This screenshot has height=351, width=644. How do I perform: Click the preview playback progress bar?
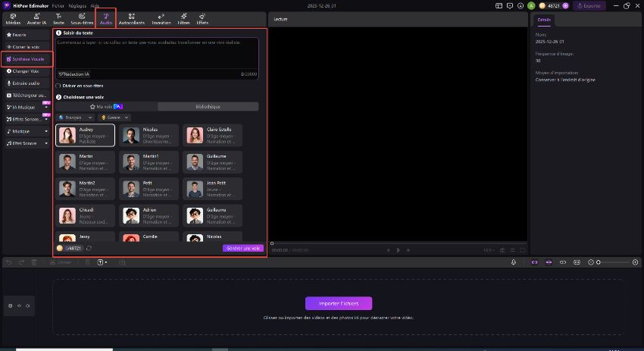[x=399, y=243]
